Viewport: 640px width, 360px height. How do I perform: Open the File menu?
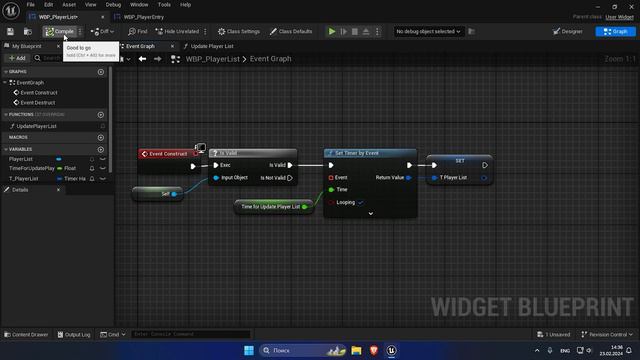tap(31, 4)
